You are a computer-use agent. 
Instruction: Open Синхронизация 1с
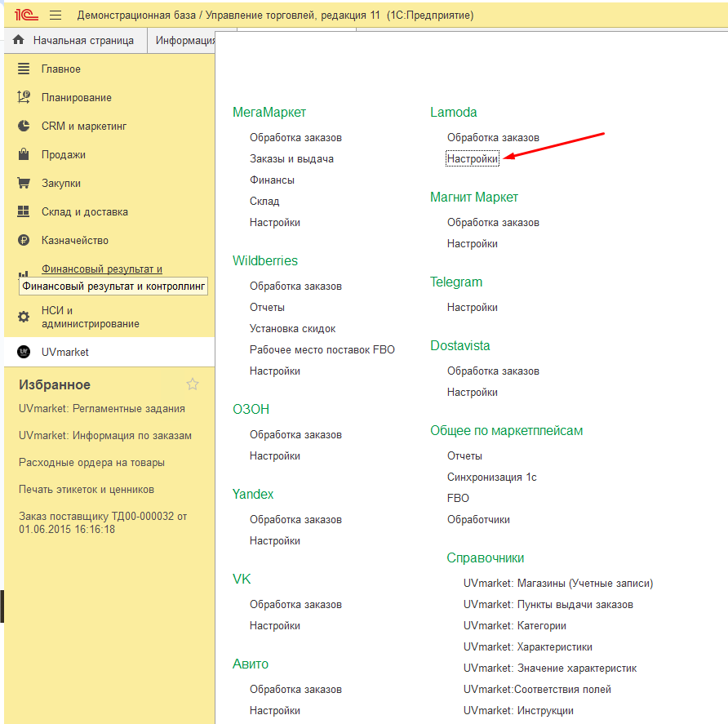491,477
